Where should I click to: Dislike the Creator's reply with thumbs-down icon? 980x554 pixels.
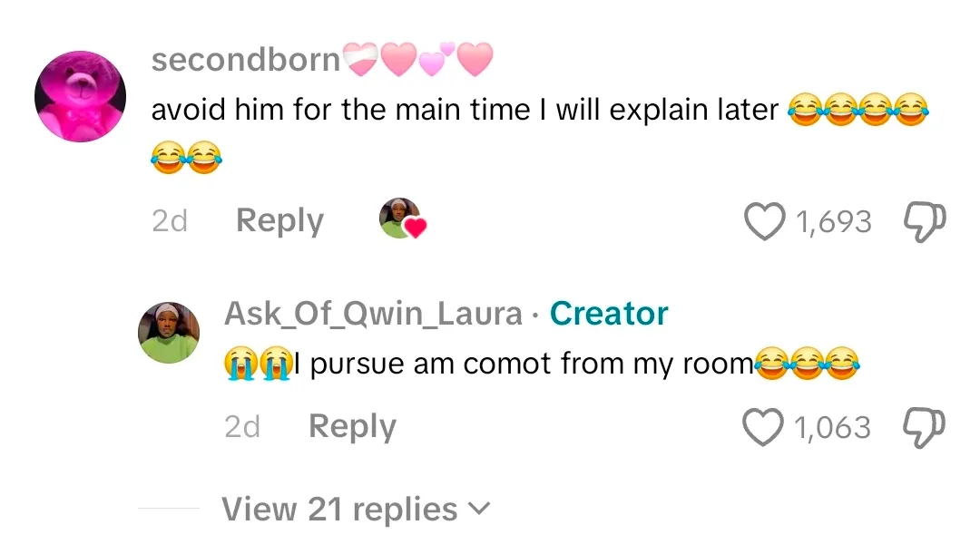coord(926,427)
